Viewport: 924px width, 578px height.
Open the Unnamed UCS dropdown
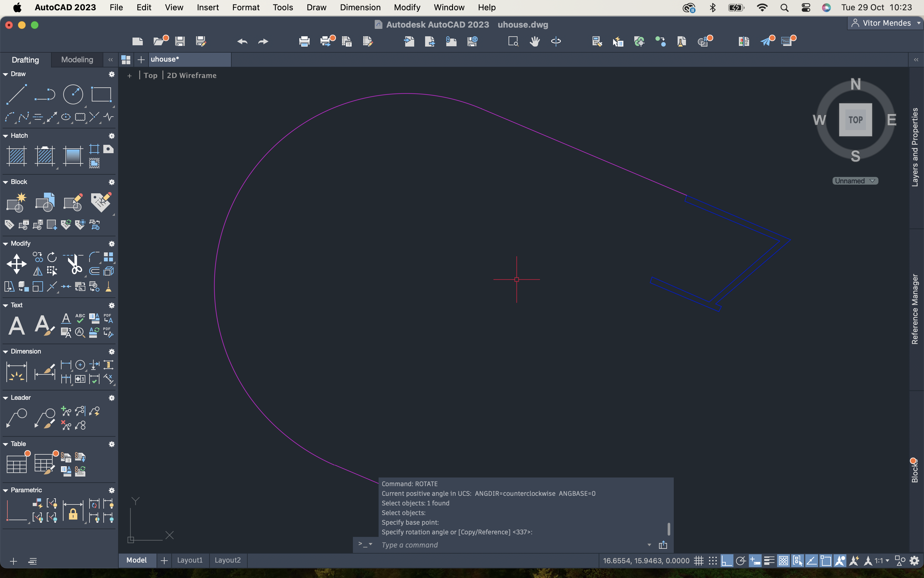pos(855,181)
